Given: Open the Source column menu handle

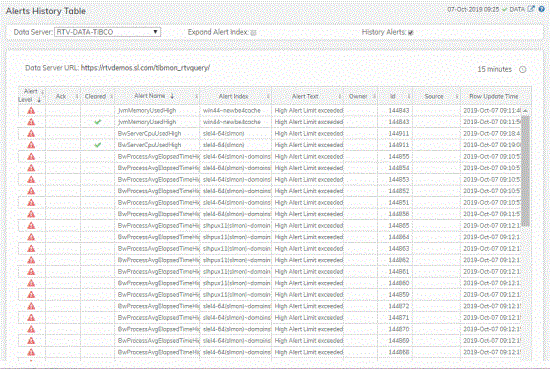Looking at the screenshot, I should point(457,96).
